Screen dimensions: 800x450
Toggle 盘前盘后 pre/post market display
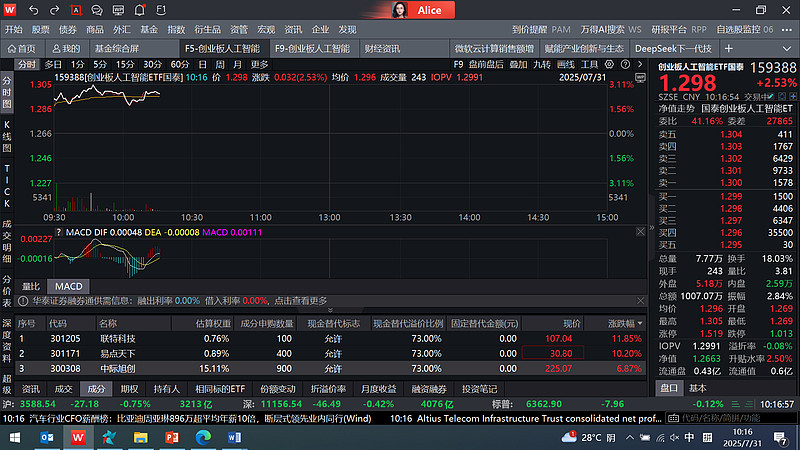(486, 64)
